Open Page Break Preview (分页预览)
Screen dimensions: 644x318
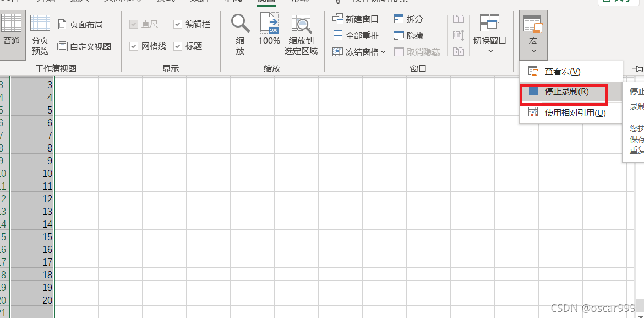40,35
